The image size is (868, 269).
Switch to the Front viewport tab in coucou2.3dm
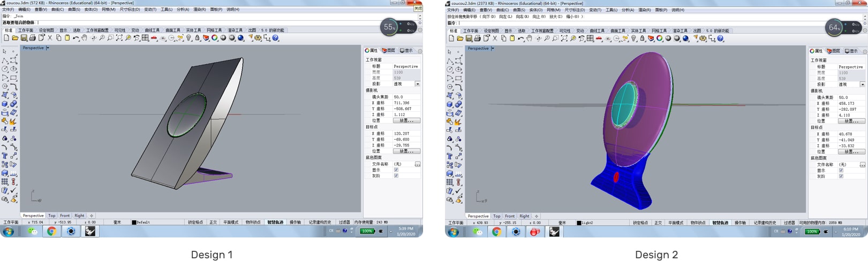point(510,216)
